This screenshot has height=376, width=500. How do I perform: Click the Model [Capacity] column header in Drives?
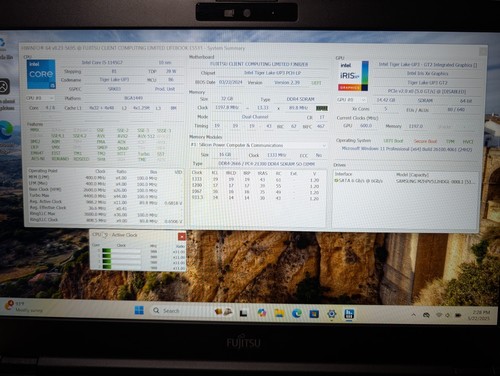pyautogui.click(x=412, y=175)
